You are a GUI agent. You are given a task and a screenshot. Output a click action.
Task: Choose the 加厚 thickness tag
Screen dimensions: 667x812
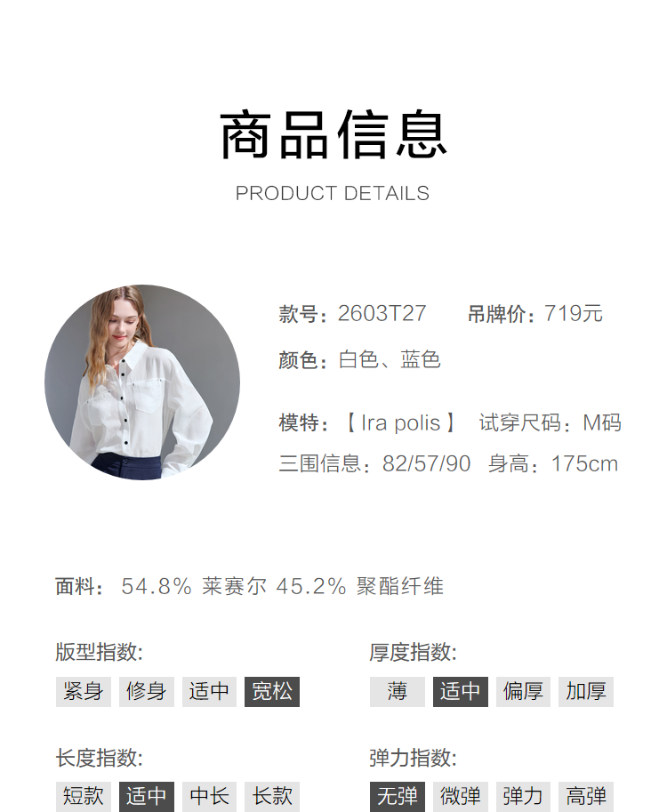coord(586,691)
